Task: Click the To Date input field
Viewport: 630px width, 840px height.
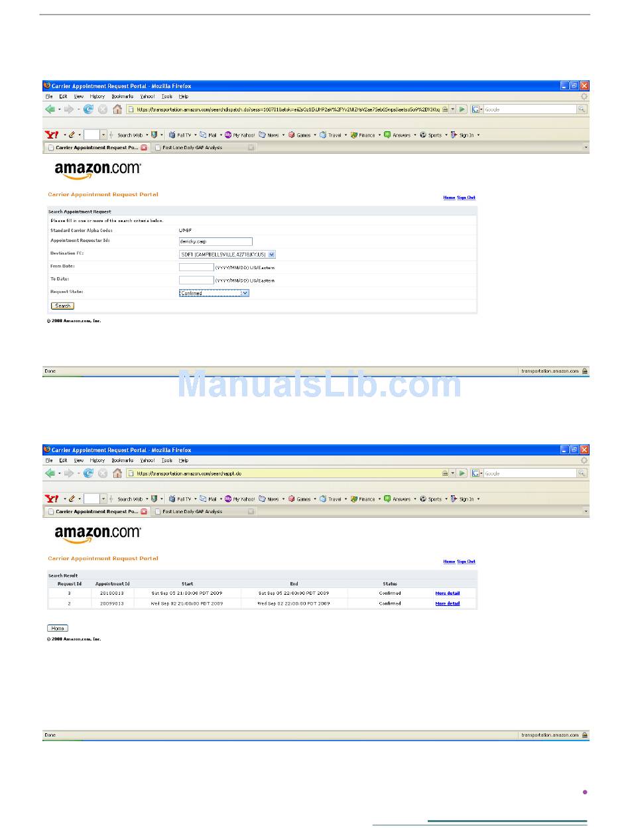Action: click(196, 280)
